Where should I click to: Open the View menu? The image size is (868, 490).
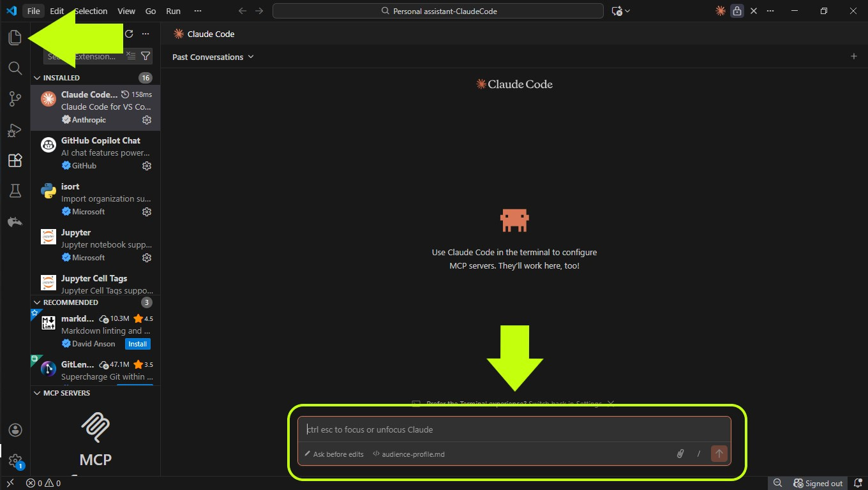(126, 11)
